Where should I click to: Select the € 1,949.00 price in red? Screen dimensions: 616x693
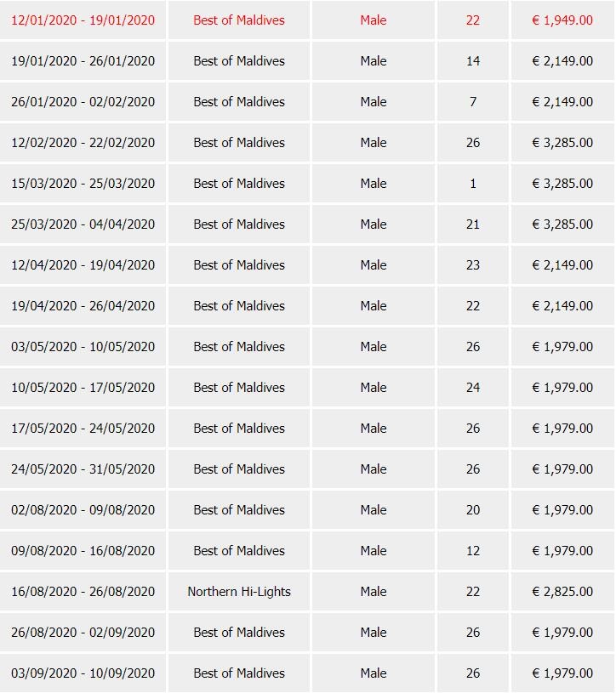click(562, 20)
